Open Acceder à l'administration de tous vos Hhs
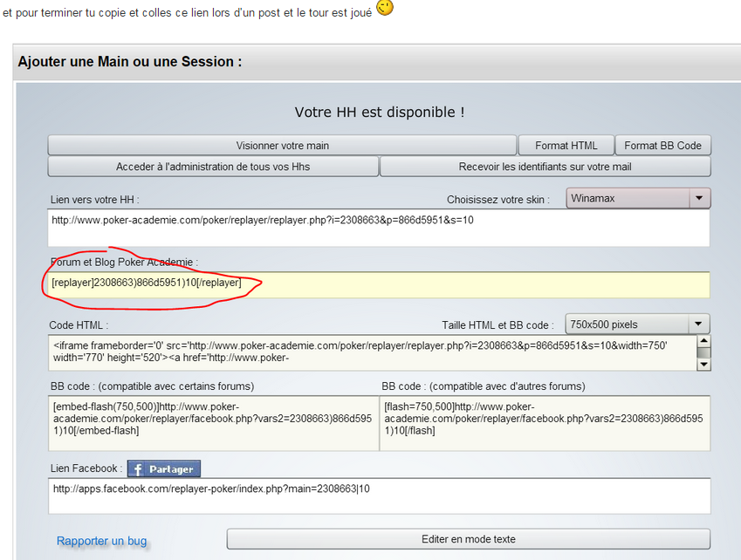The width and height of the screenshot is (741, 560). (213, 167)
